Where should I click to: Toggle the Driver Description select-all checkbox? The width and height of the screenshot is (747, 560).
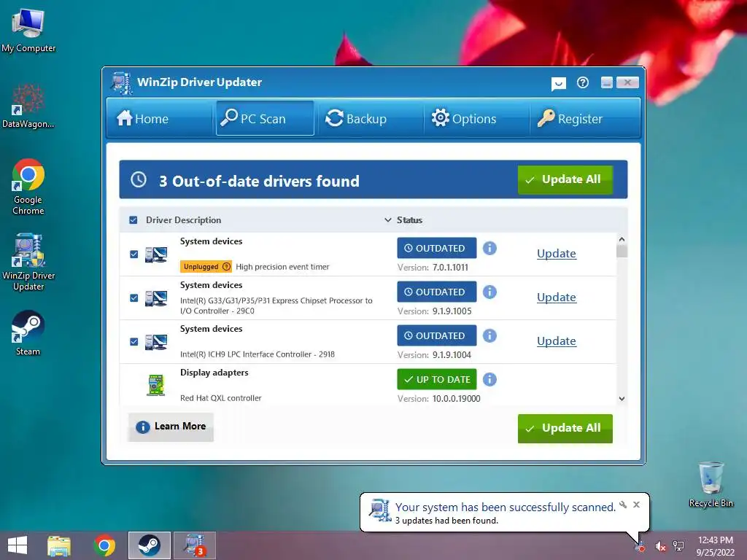coord(133,220)
